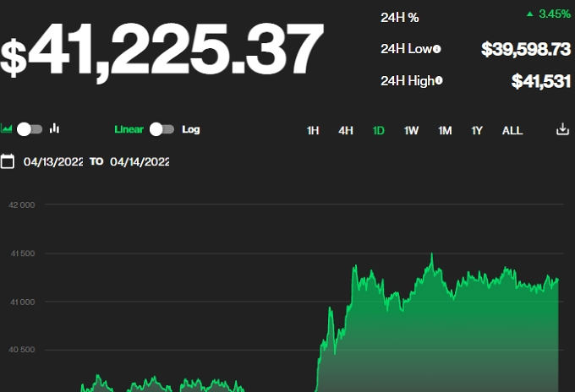Select the 1D timeframe

point(378,130)
